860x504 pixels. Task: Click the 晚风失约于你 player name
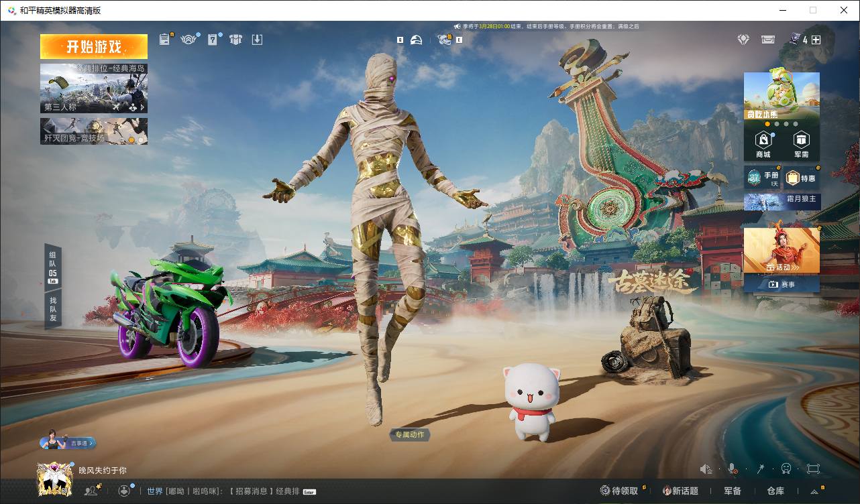click(103, 470)
